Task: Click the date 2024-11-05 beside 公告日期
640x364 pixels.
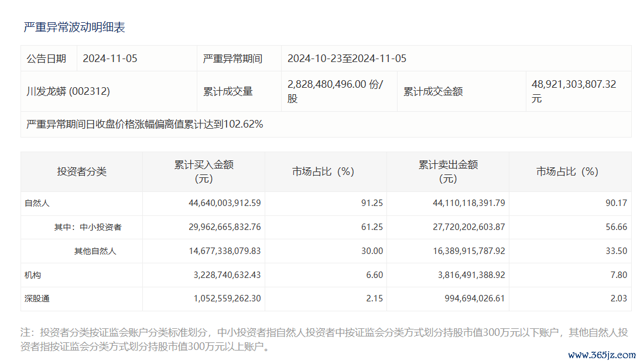Action: tap(110, 59)
